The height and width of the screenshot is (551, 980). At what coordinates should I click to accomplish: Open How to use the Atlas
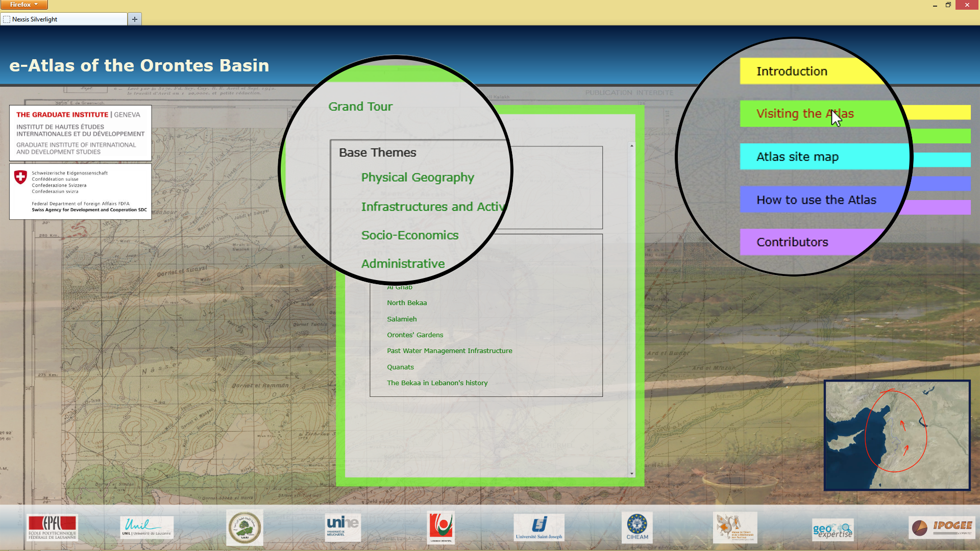coord(816,200)
